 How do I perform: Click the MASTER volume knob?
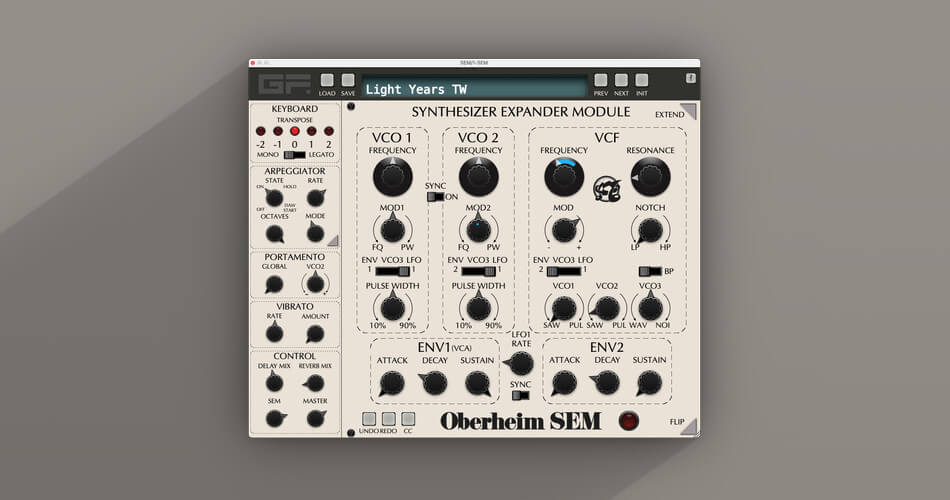click(x=316, y=418)
